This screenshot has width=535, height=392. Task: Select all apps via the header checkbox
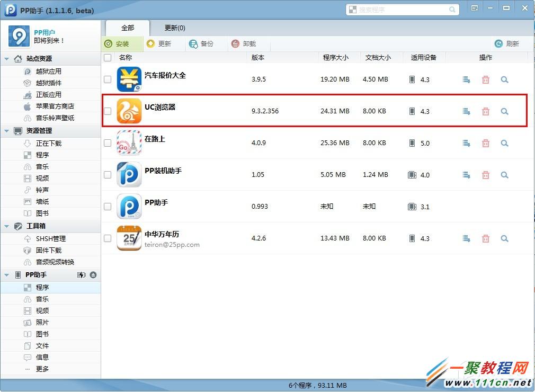point(107,57)
